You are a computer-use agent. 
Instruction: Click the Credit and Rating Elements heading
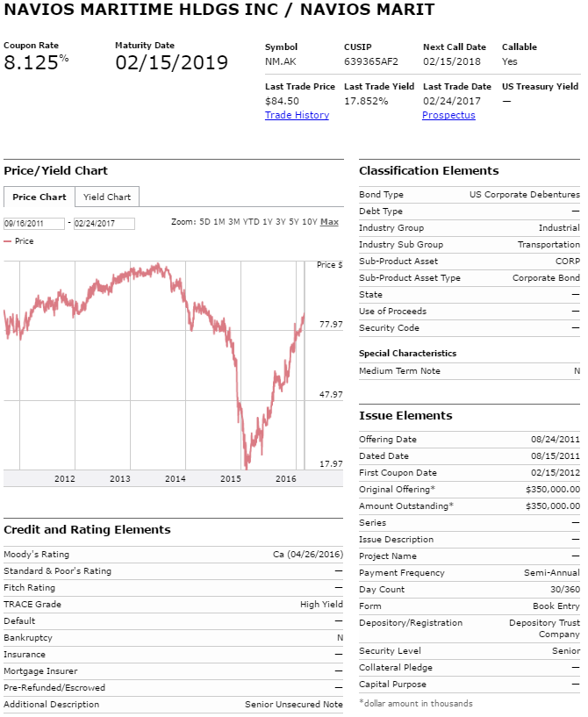tap(88, 530)
